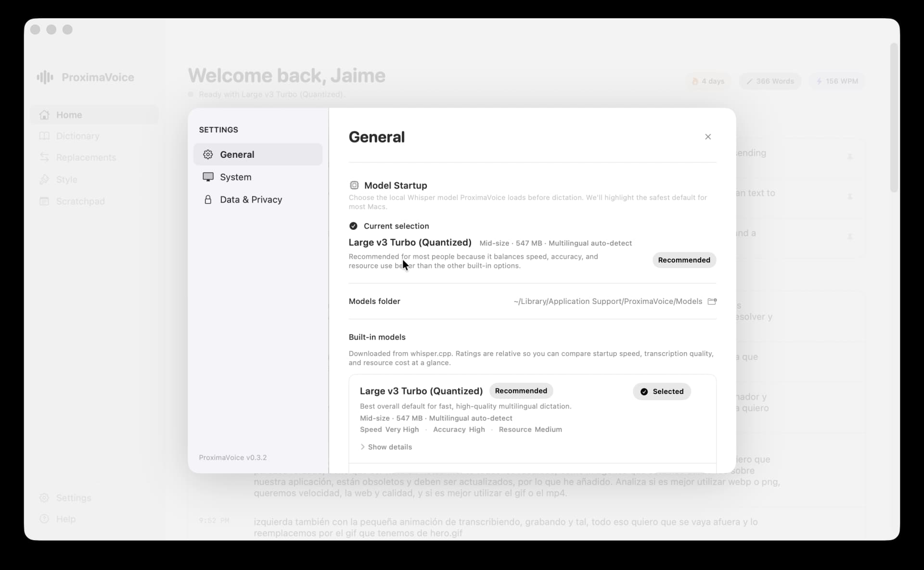Click the Home house icon in sidebar
Screen dimensions: 924x570
pyautogui.click(x=44, y=115)
